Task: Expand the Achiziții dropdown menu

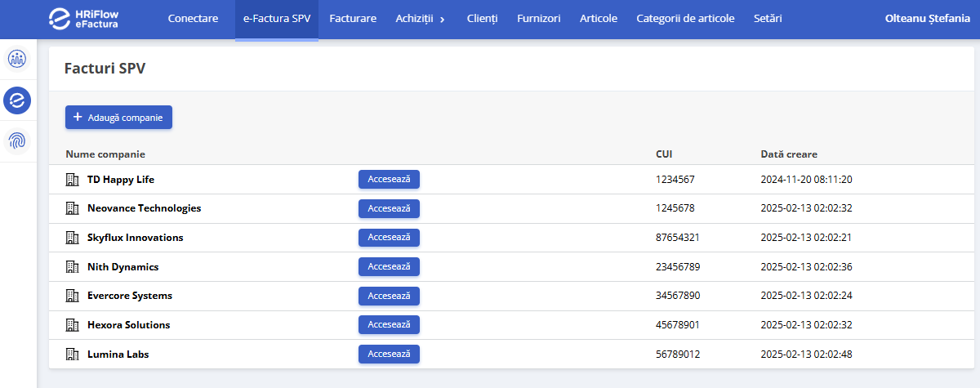Action: tap(421, 19)
